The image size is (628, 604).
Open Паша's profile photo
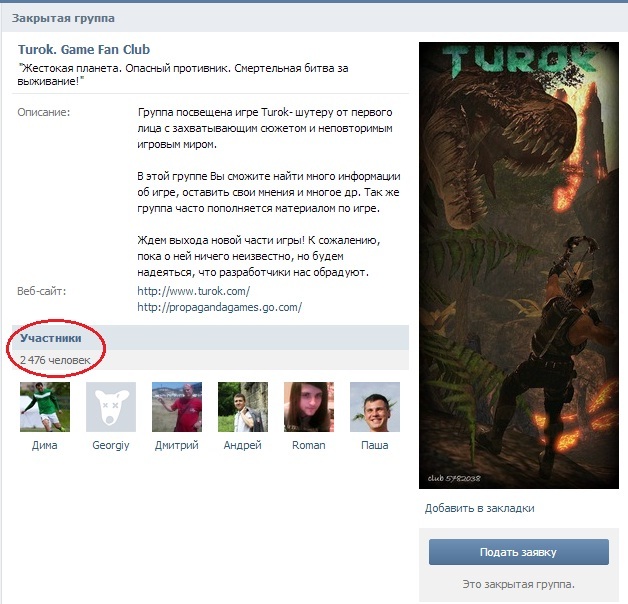pyautogui.click(x=375, y=407)
